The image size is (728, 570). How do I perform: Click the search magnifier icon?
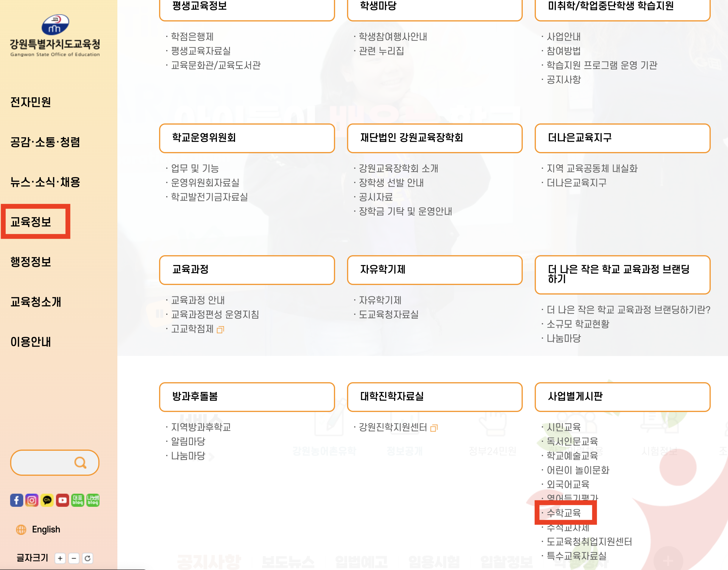(x=80, y=462)
